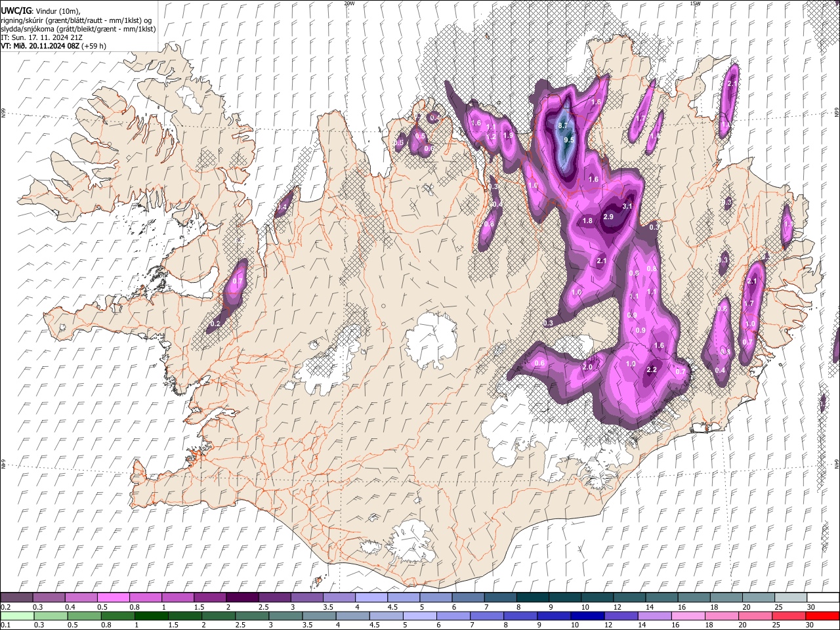Select the 1.8 precipitation value on the map
Screen dimensions: 840x630
click(x=587, y=220)
